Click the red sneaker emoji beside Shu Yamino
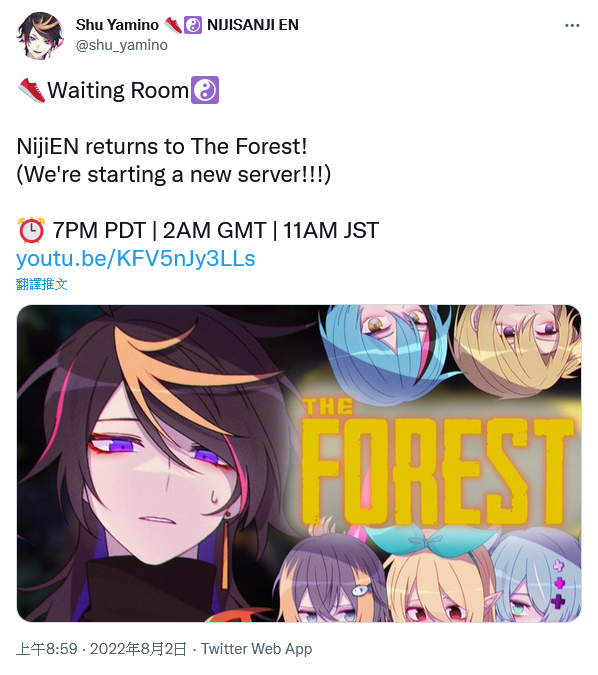 pos(173,25)
